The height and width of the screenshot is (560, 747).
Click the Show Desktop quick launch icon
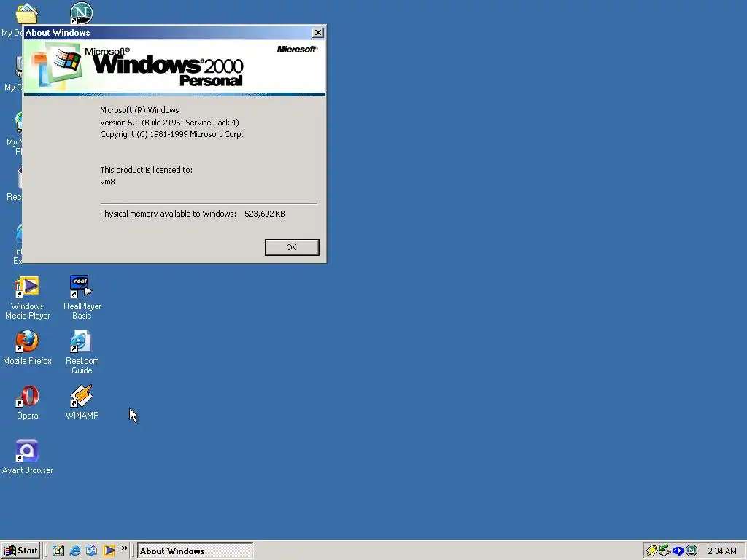[58, 551]
